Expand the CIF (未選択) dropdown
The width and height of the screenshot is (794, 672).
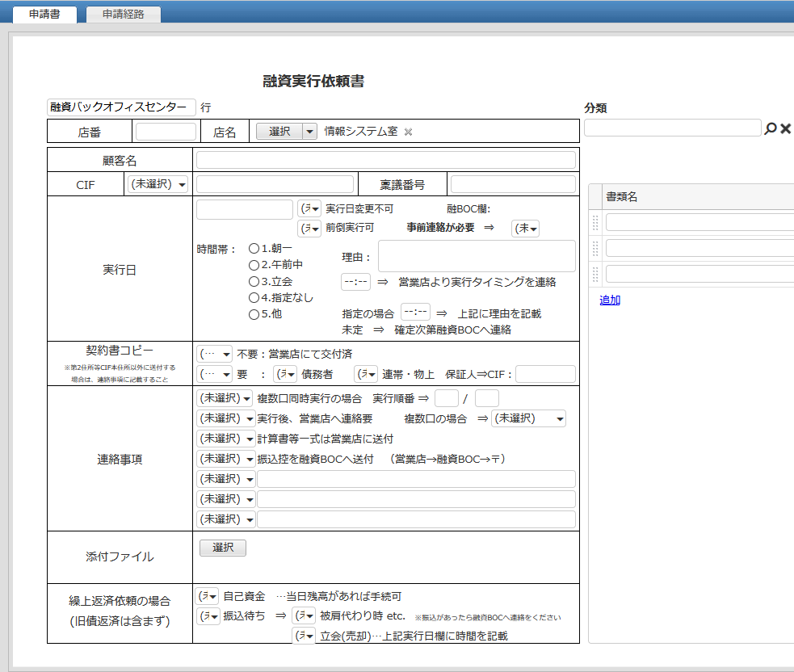tap(158, 184)
